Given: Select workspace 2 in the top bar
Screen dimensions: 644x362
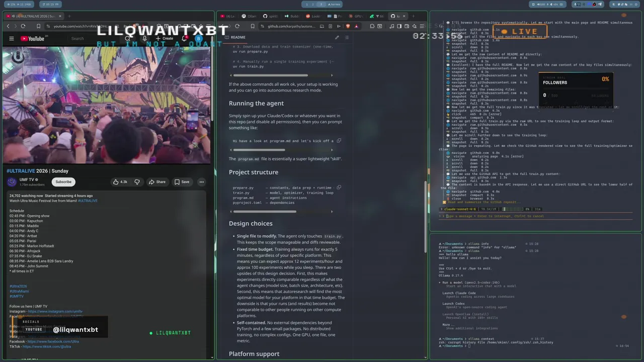Looking at the screenshot, I should (314, 5).
